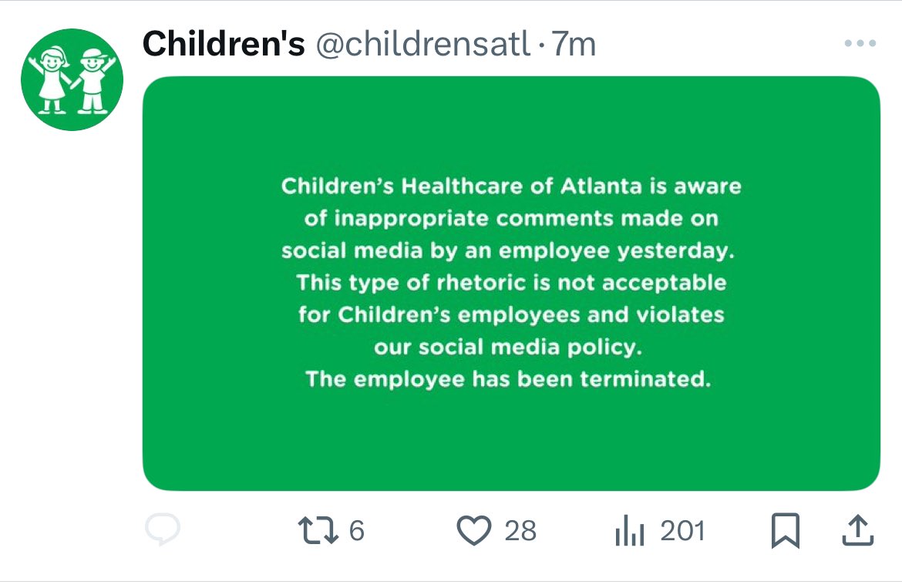Click the 'our social media policy.' text line
Screen dimensions: 902x588
pos(508,347)
